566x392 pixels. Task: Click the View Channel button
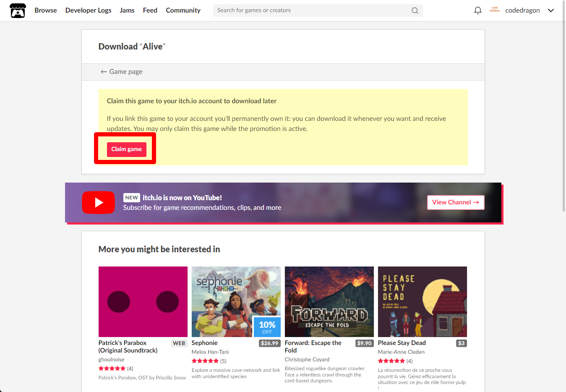(456, 202)
